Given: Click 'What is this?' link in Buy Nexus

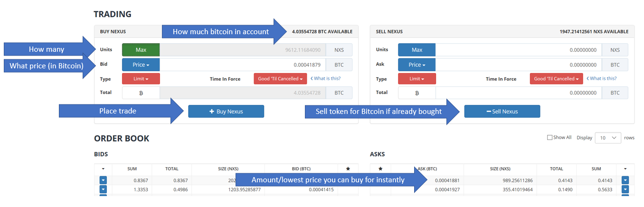Looking at the screenshot, I should (326, 79).
